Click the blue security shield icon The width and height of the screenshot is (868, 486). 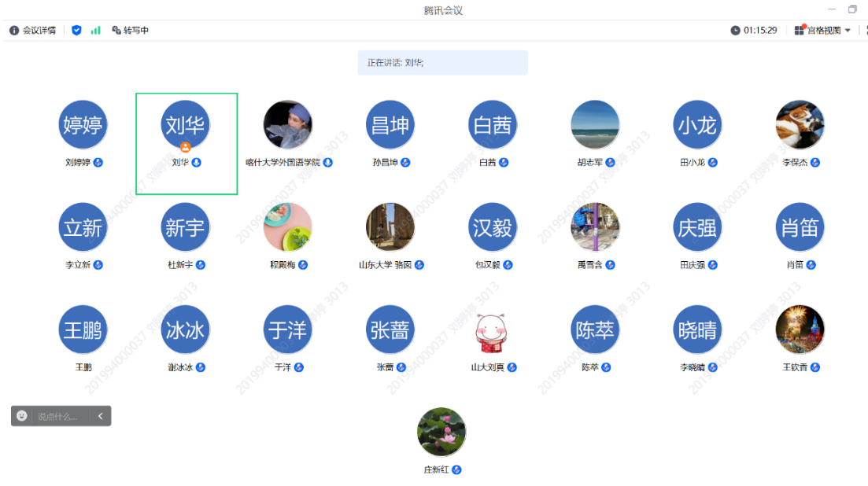76,31
